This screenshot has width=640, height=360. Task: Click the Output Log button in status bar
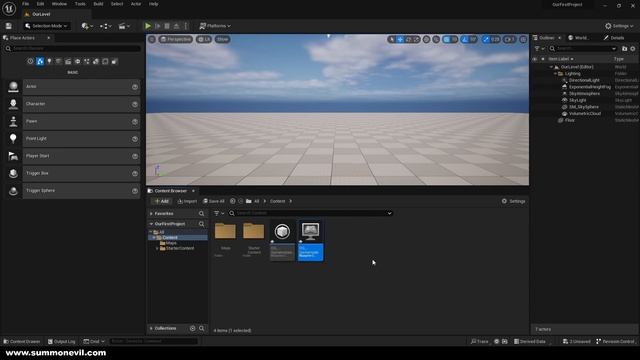[x=62, y=341]
